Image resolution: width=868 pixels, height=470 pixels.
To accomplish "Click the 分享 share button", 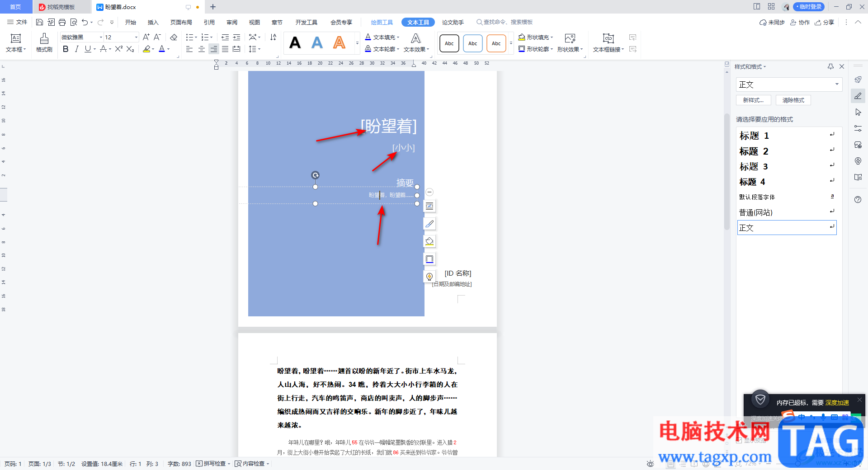I will click(x=825, y=22).
